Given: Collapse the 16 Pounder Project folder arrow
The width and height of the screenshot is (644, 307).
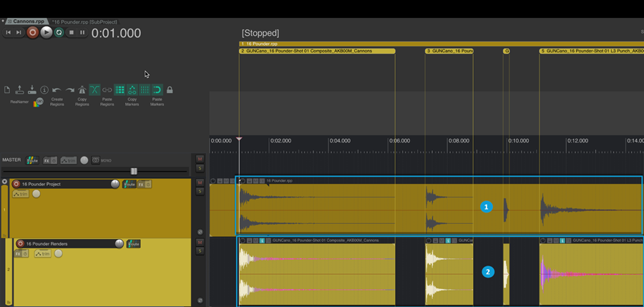Looking at the screenshot, I should point(5,182).
